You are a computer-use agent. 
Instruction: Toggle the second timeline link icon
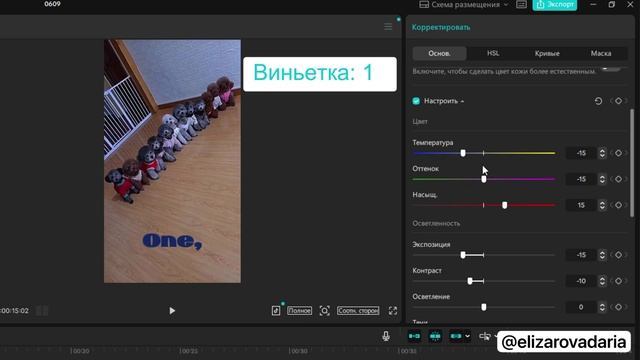tap(435, 336)
